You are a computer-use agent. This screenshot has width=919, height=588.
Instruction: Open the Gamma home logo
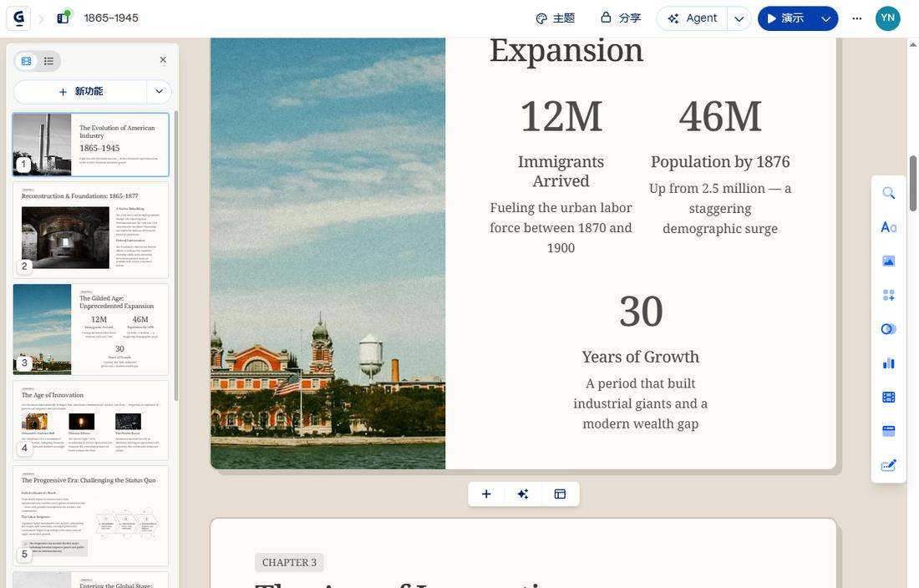click(x=18, y=18)
